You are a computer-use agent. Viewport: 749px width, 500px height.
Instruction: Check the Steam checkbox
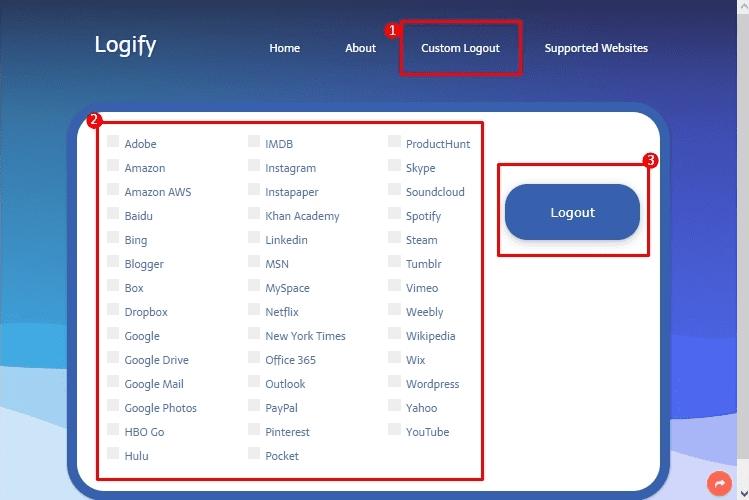point(395,237)
